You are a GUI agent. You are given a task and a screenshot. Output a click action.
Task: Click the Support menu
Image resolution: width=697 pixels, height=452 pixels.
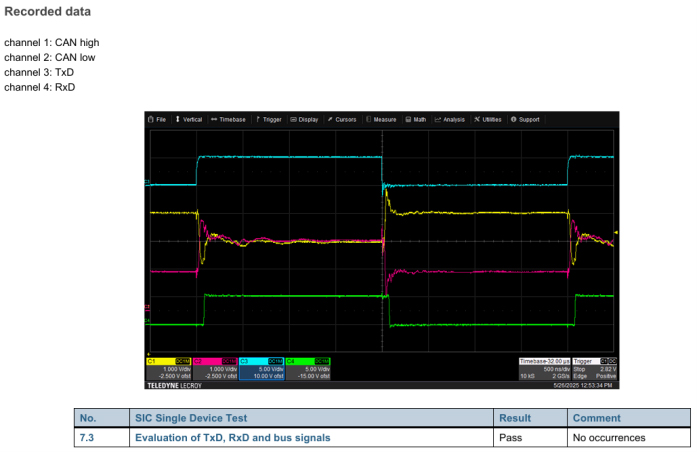click(526, 119)
